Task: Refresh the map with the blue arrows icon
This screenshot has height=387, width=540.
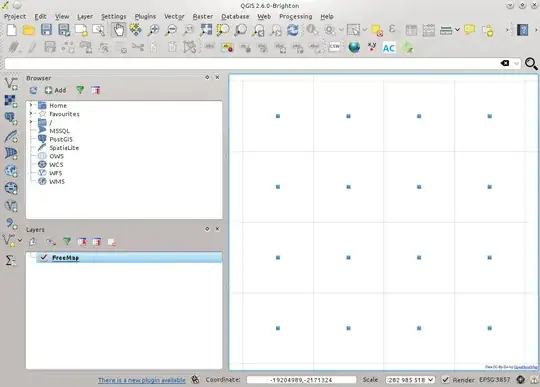Action: 293,30
